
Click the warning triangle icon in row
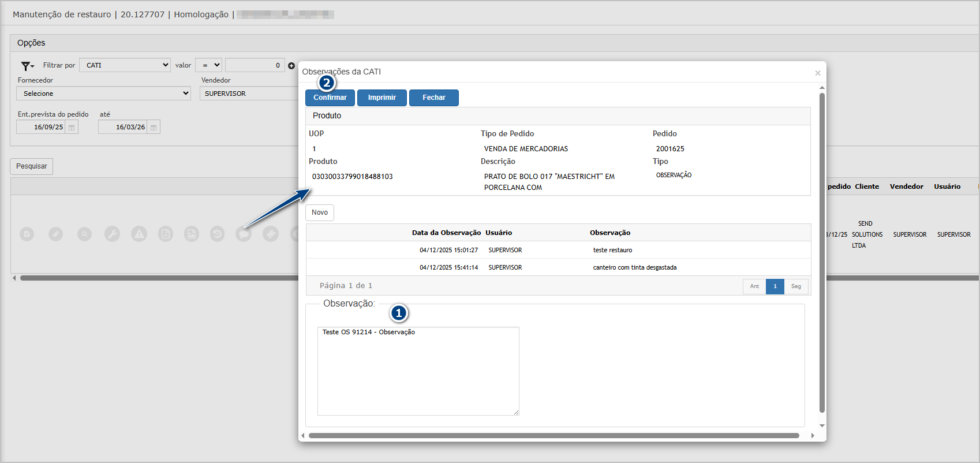139,234
